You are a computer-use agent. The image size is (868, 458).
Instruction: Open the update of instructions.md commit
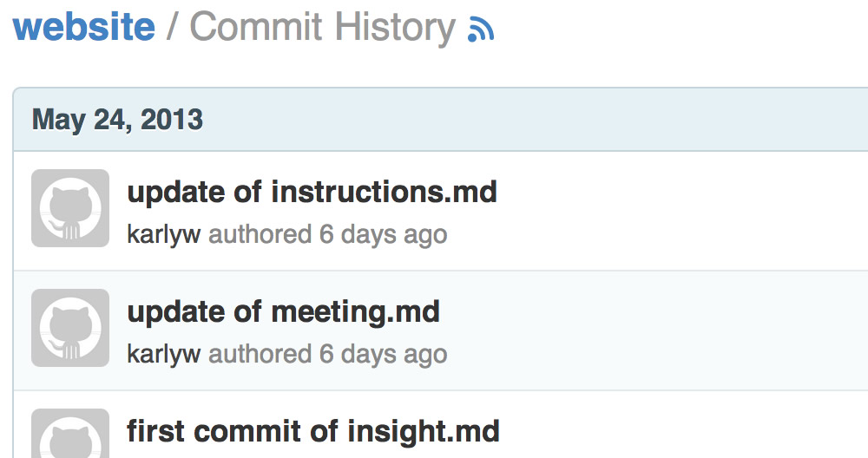312,191
